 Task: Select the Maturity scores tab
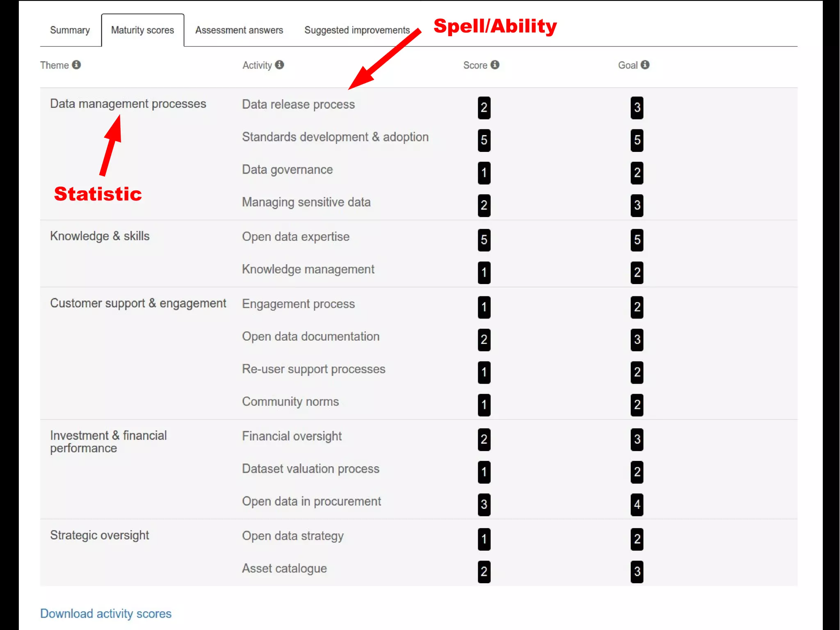(142, 30)
